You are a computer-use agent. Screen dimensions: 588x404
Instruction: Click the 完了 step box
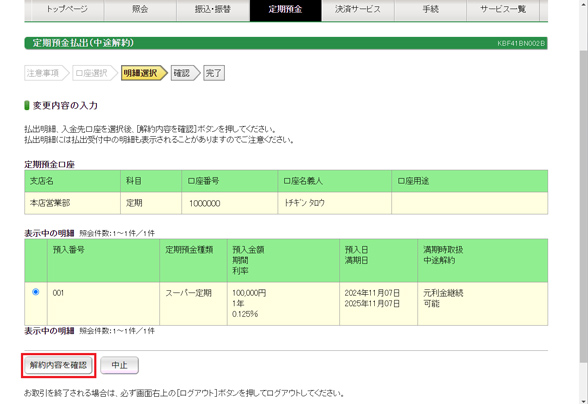tap(214, 73)
